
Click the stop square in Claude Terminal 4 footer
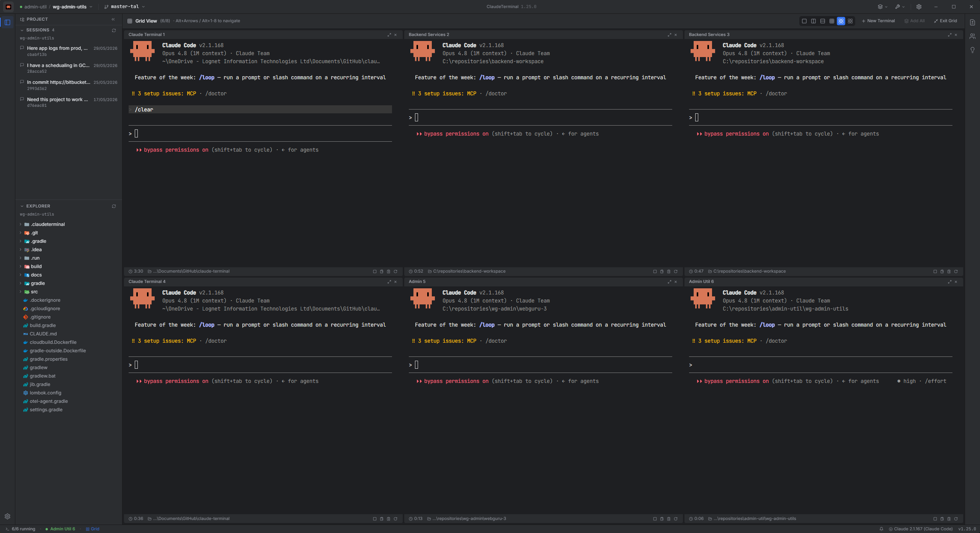pyautogui.click(x=375, y=519)
